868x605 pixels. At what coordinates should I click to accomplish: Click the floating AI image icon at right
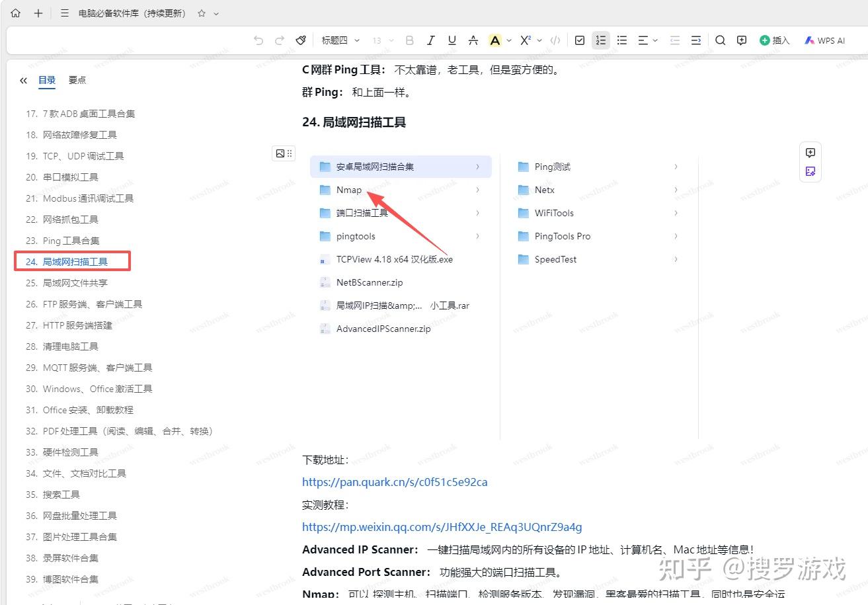[x=810, y=171]
